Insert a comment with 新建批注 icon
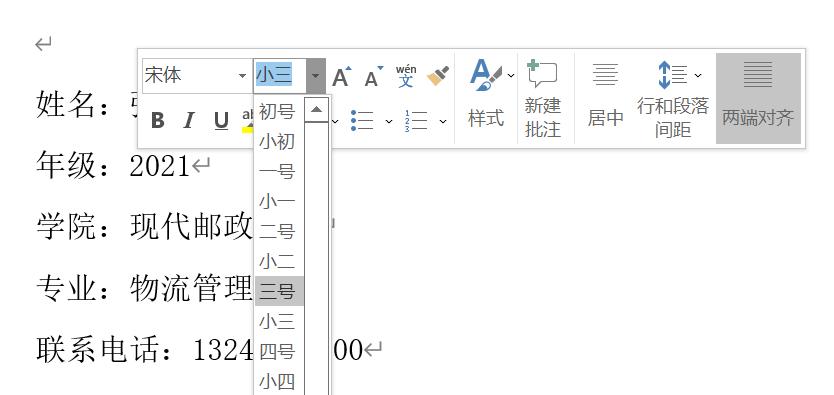 click(542, 74)
